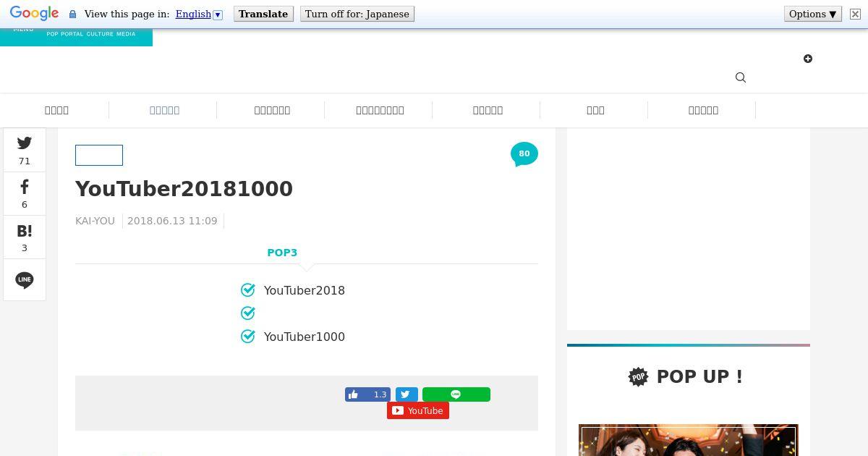
Task: Click the YouTuber1000 summary point
Action: [x=305, y=337]
